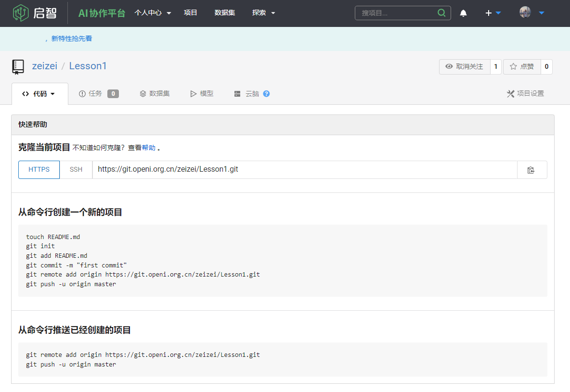The image size is (570, 392).
Task: Click the copy clone URL icon
Action: click(531, 170)
